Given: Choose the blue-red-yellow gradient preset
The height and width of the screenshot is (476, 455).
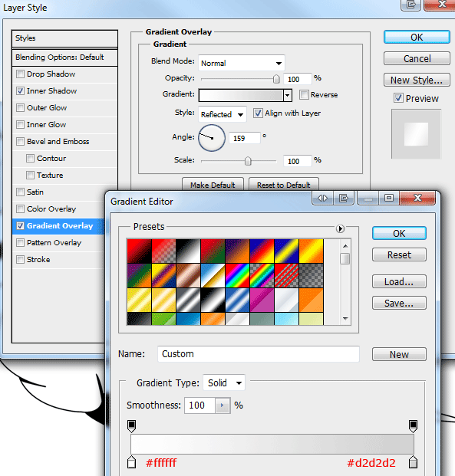Looking at the screenshot, I should (262, 251).
